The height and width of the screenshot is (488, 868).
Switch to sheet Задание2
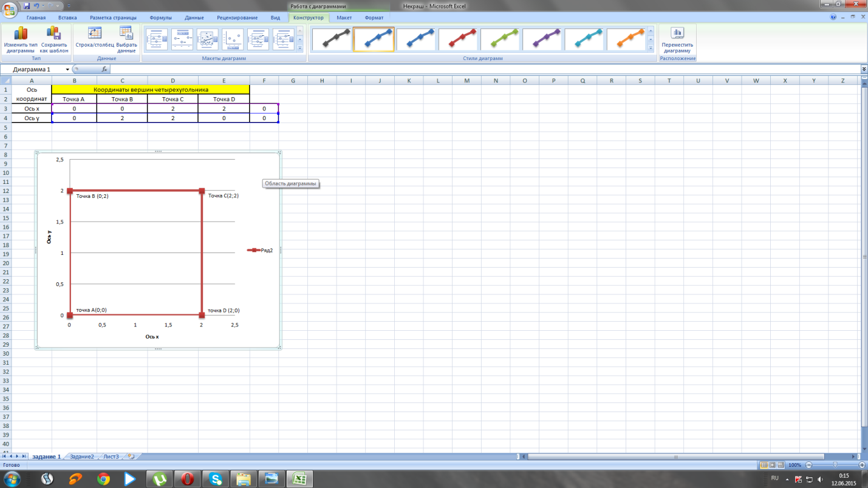click(81, 456)
